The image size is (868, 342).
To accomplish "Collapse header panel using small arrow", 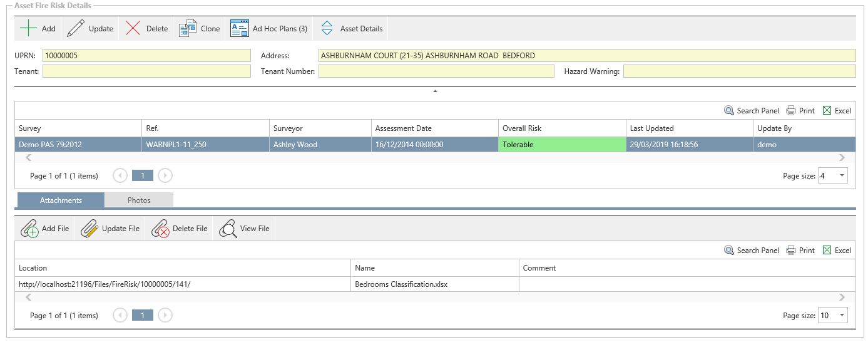I will pos(435,91).
